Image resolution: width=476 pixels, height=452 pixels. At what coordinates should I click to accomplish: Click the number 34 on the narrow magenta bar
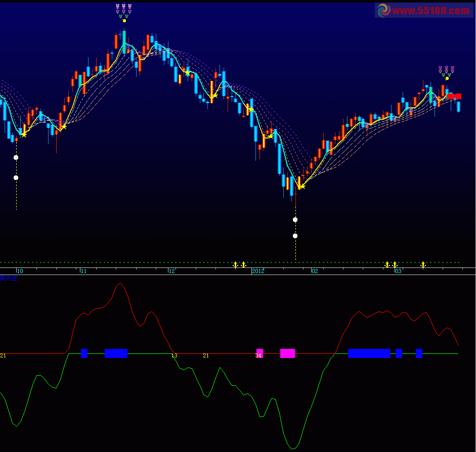(258, 356)
